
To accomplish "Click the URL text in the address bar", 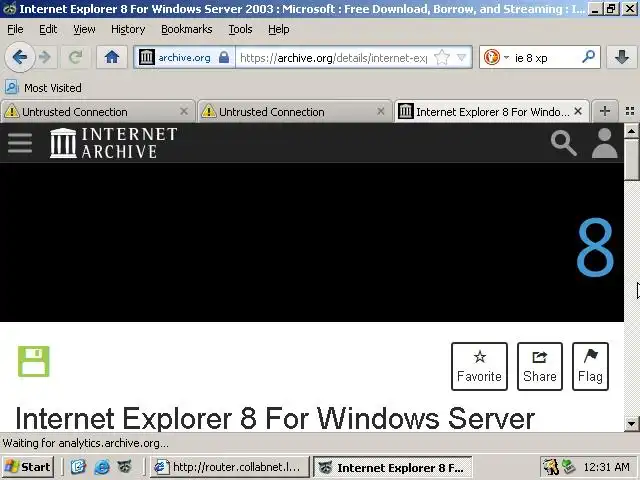I will 333,58.
